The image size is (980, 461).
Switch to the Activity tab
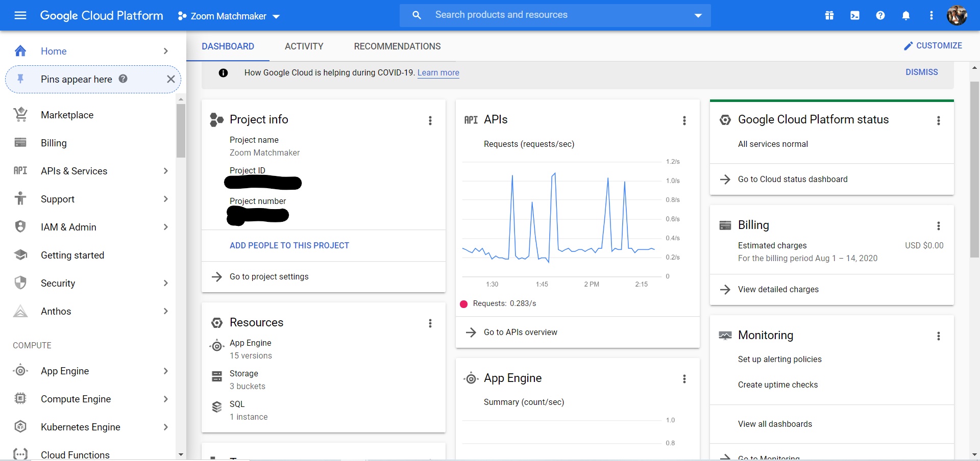point(304,46)
